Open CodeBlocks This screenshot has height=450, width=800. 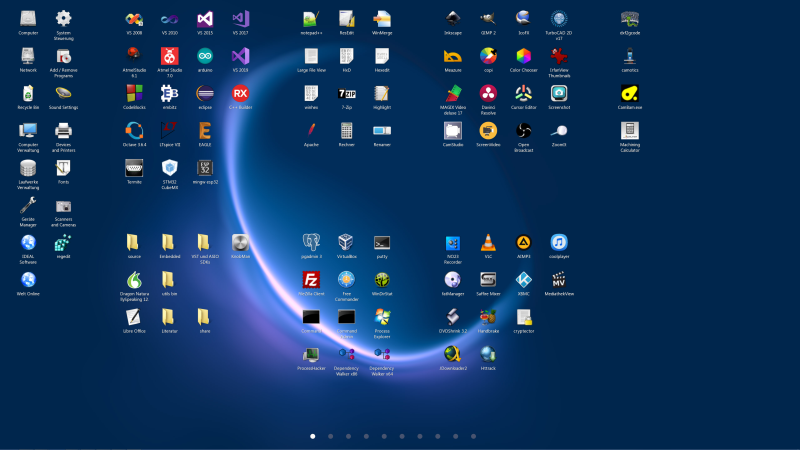(x=134, y=94)
